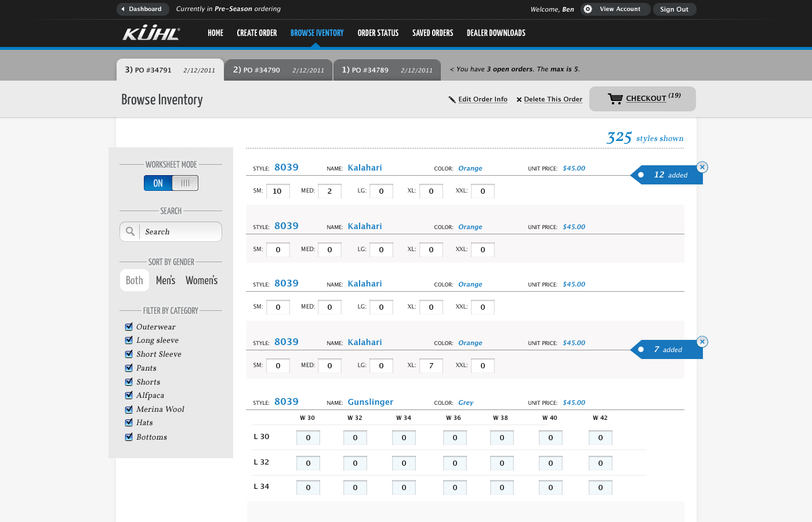Click SM quantity field showing 10
The width and height of the screenshot is (812, 522).
coord(278,191)
